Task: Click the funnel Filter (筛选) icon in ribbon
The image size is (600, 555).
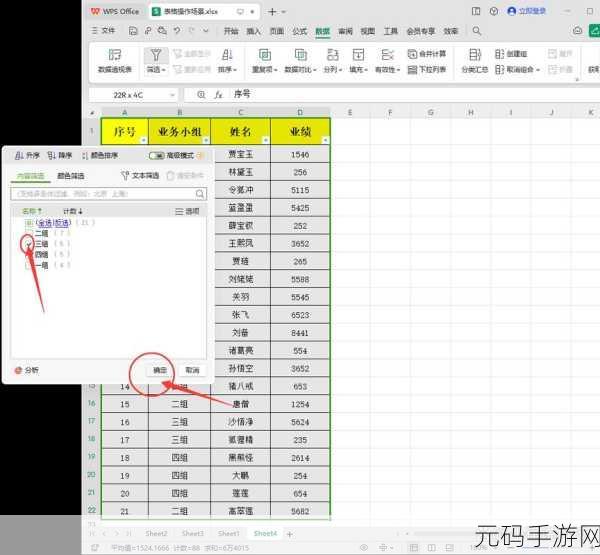Action: (x=156, y=56)
